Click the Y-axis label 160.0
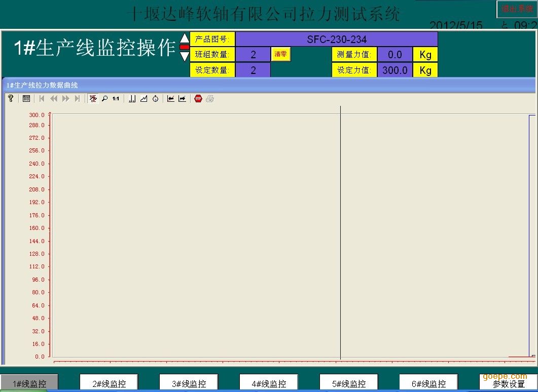The height and width of the screenshot is (392, 538). coord(37,228)
